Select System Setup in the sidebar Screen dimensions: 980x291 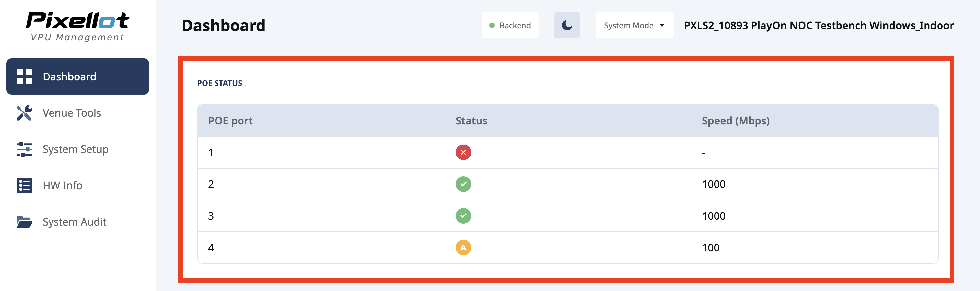coord(75,149)
